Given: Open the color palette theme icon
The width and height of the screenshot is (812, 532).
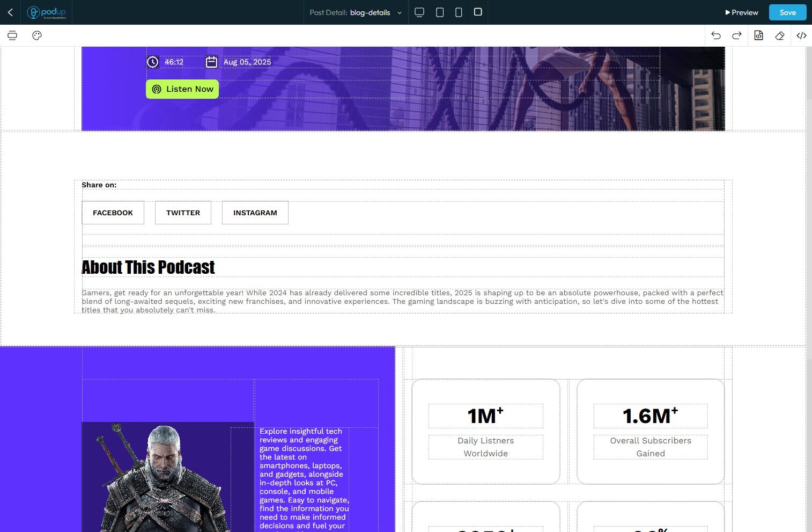Looking at the screenshot, I should coord(37,35).
